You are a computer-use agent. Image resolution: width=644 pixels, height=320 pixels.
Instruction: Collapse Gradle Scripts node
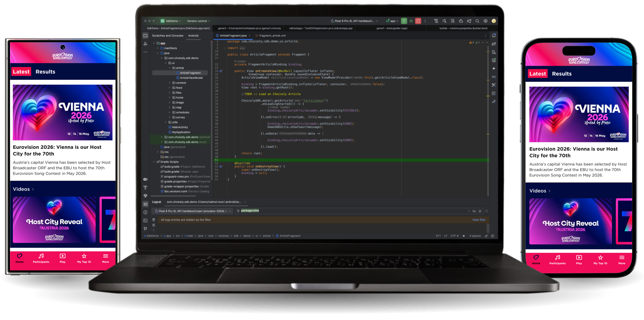[x=154, y=162]
